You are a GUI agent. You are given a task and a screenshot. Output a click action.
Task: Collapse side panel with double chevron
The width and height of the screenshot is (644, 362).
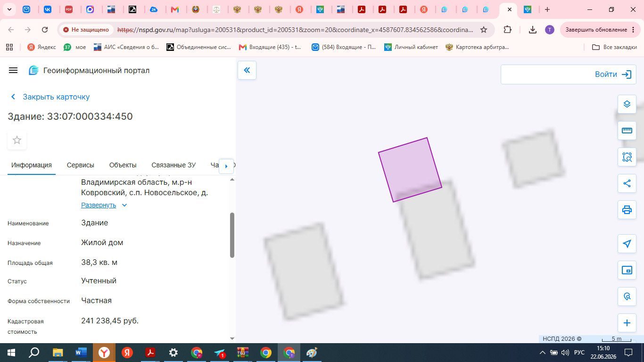click(x=247, y=71)
